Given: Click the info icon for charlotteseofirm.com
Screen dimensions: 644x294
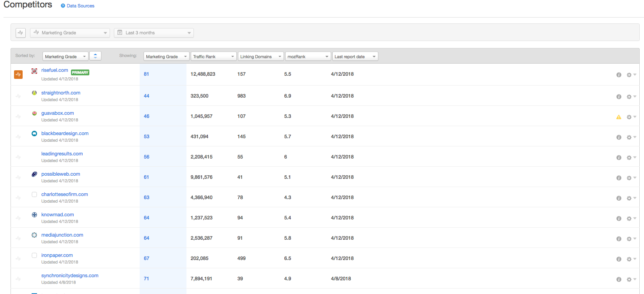Looking at the screenshot, I should [619, 198].
